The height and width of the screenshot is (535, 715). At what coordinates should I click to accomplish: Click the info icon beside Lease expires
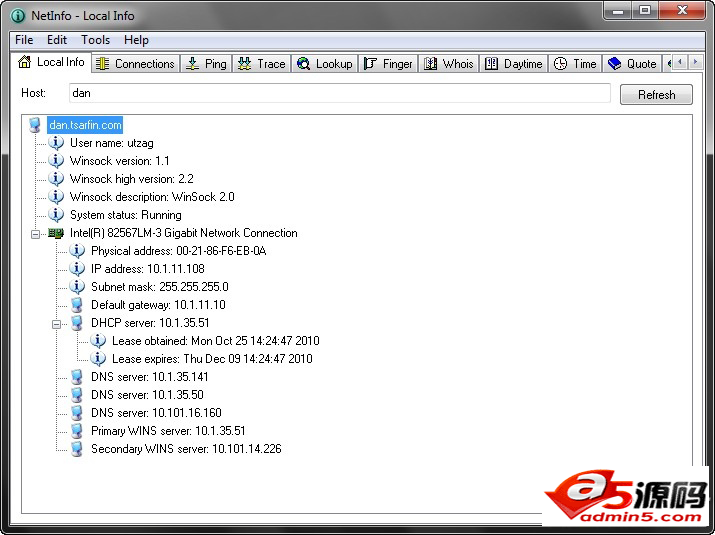tap(98, 358)
